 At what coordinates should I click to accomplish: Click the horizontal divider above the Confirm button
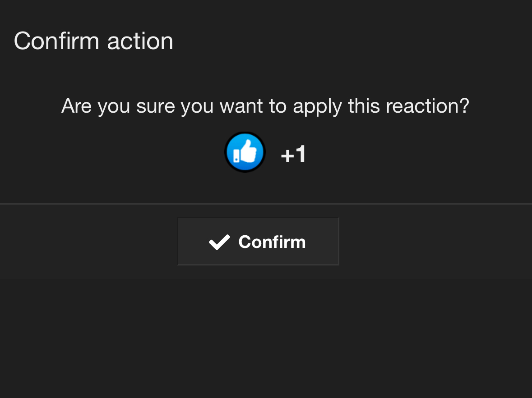pos(266,204)
